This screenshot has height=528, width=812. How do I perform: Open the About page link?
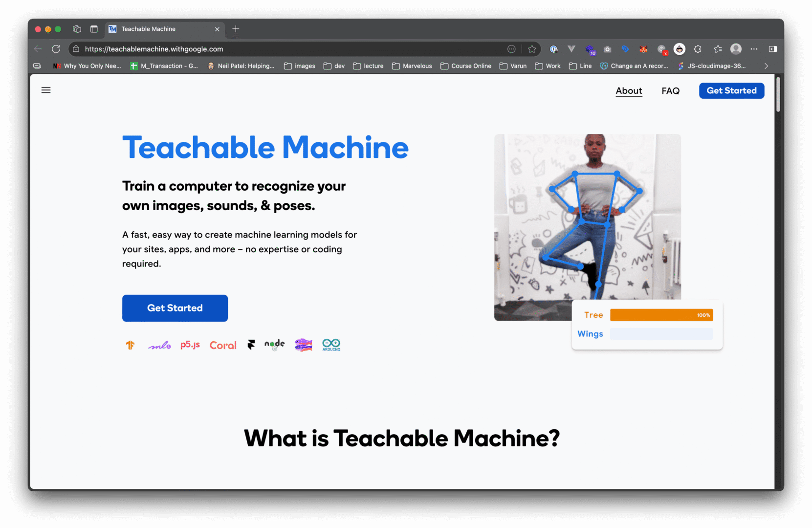629,91
